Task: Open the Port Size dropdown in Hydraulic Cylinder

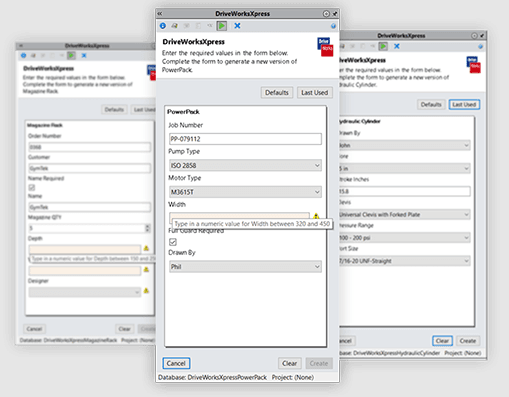Action: [405, 261]
